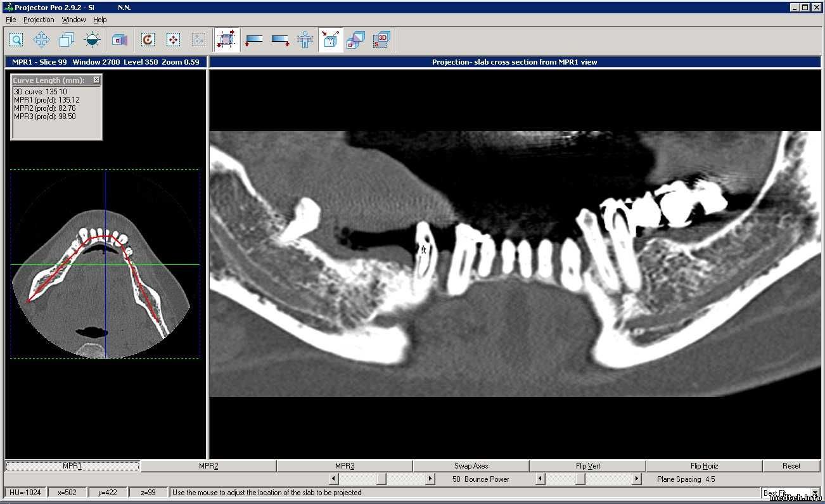Select the Zoom magnifier tool
This screenshot has height=504, width=825.
click(x=16, y=41)
